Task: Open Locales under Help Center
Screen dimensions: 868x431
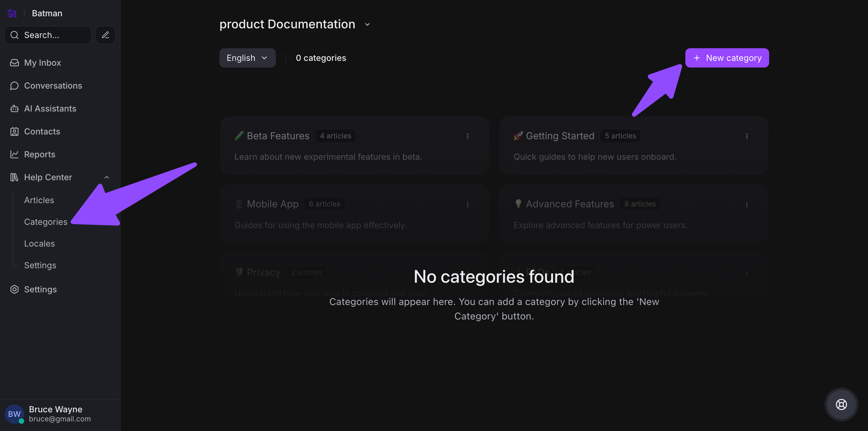Action: tap(39, 244)
